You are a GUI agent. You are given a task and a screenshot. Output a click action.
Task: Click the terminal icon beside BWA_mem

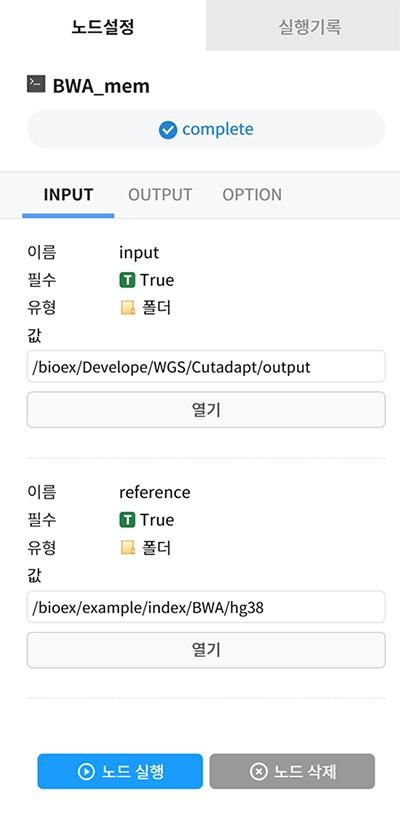pyautogui.click(x=36, y=84)
